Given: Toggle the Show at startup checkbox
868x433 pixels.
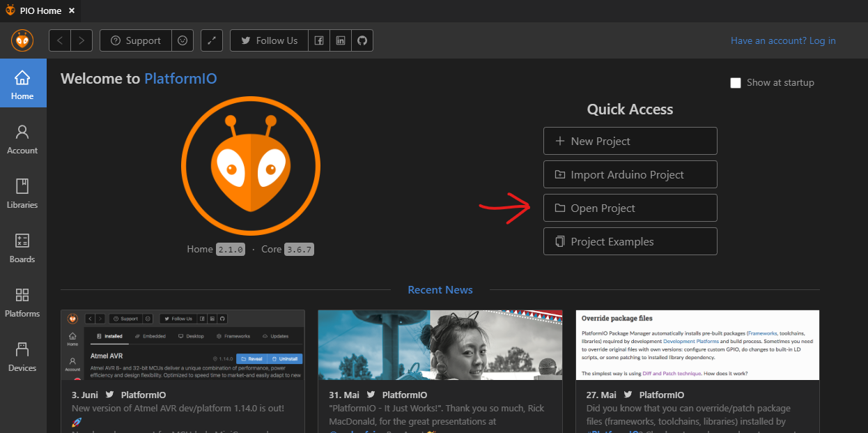Looking at the screenshot, I should (x=736, y=83).
